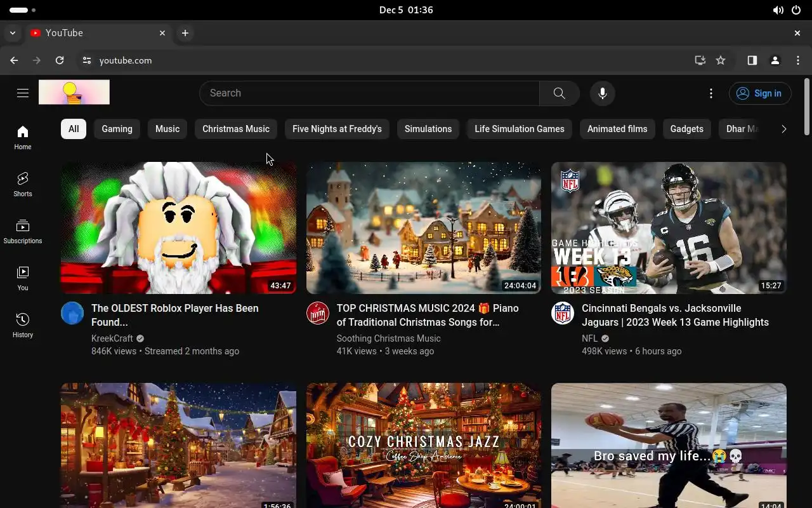
Task: Open the system power menu
Action: point(796,10)
